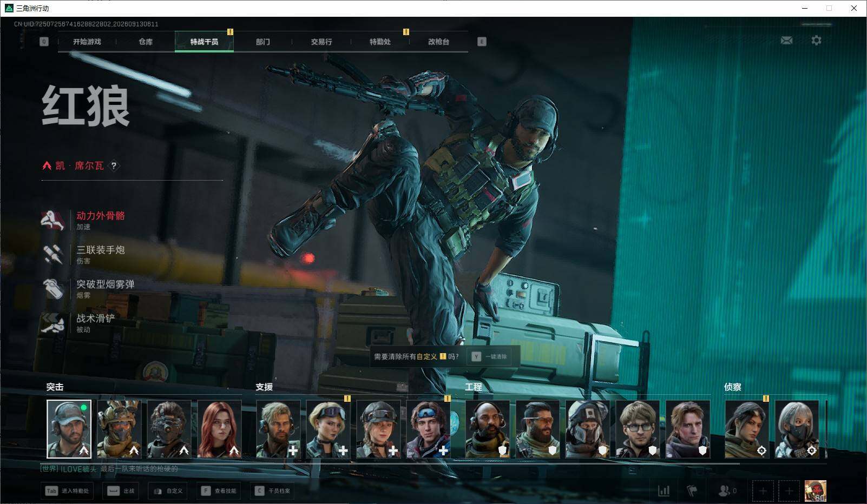This screenshot has width=867, height=504.
Task: Select the 动力外骨骼 skill icon
Action: (54, 220)
